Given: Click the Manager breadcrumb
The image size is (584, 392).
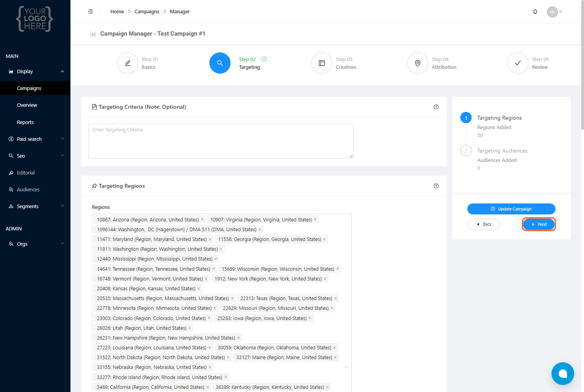Looking at the screenshot, I should pyautogui.click(x=180, y=12).
